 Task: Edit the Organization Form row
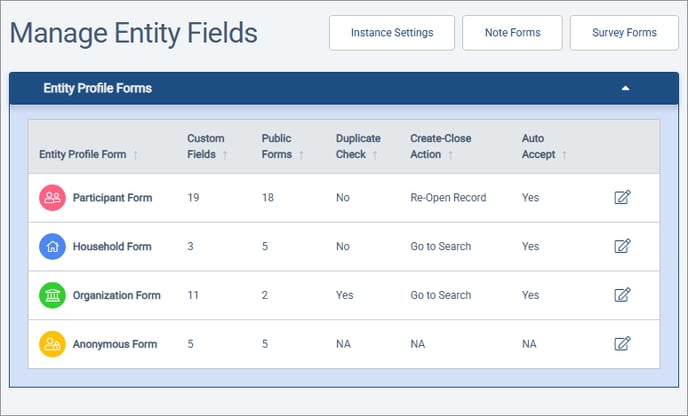pyautogui.click(x=622, y=295)
